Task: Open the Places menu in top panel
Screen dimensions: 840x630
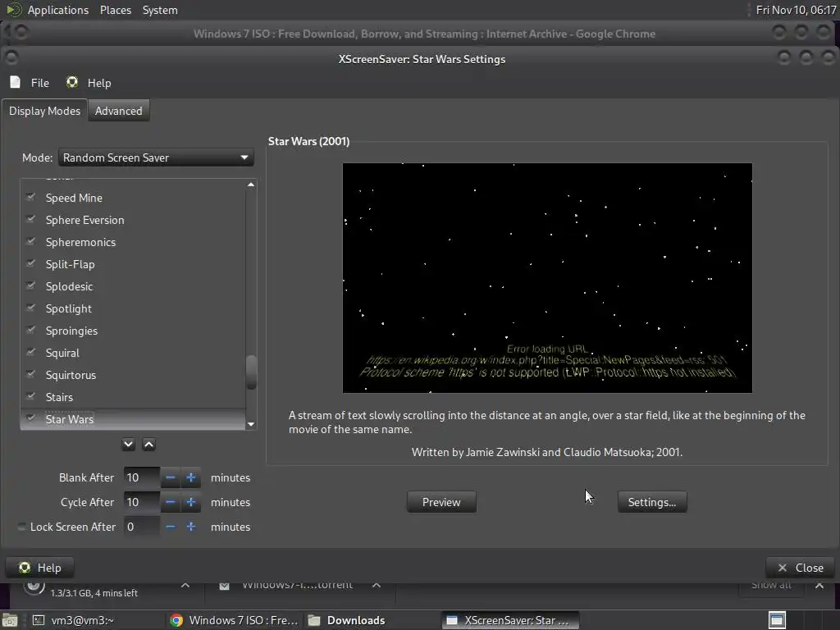Action: tap(115, 10)
